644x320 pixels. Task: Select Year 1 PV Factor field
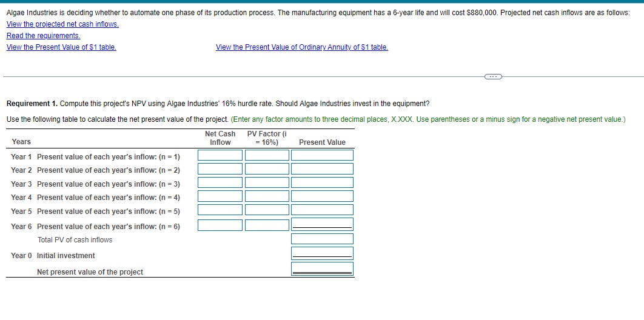(x=267, y=155)
